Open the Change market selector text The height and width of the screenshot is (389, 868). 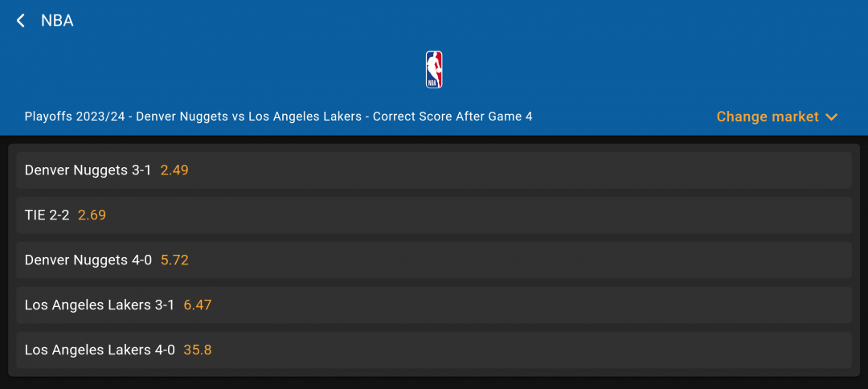pyautogui.click(x=768, y=117)
